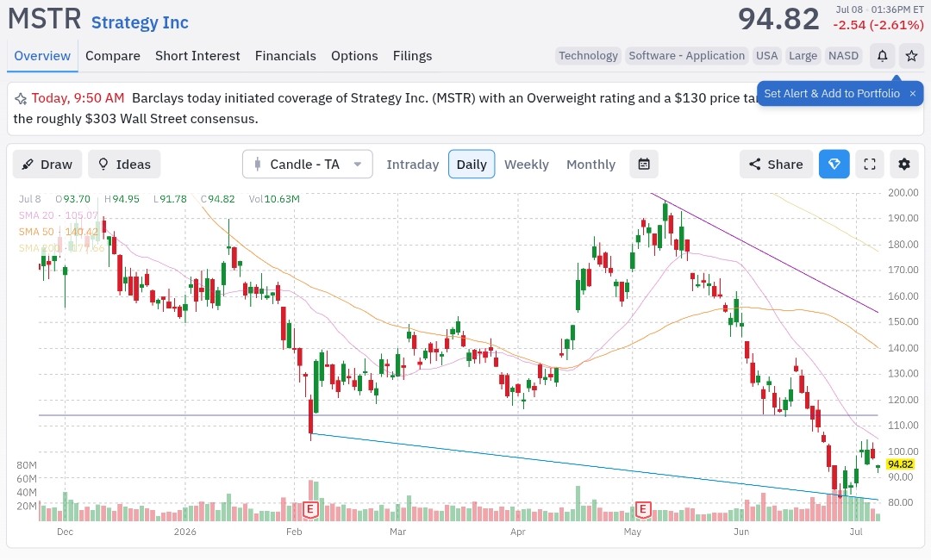The image size is (931, 560).
Task: Click the May earnings E marker
Action: click(642, 509)
